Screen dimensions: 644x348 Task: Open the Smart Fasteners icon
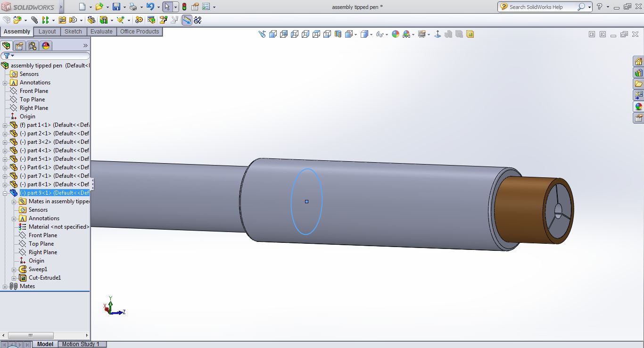coord(62,20)
